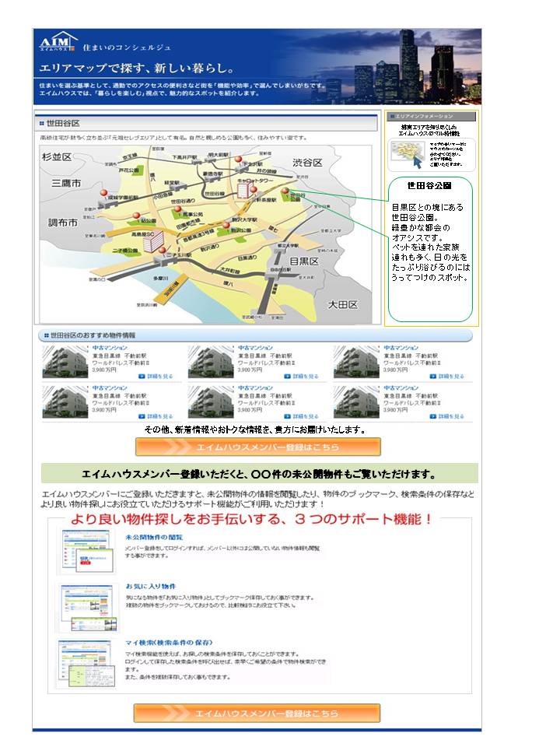
Task: Click the red pin near 馬事公苑
Action: (x=178, y=209)
